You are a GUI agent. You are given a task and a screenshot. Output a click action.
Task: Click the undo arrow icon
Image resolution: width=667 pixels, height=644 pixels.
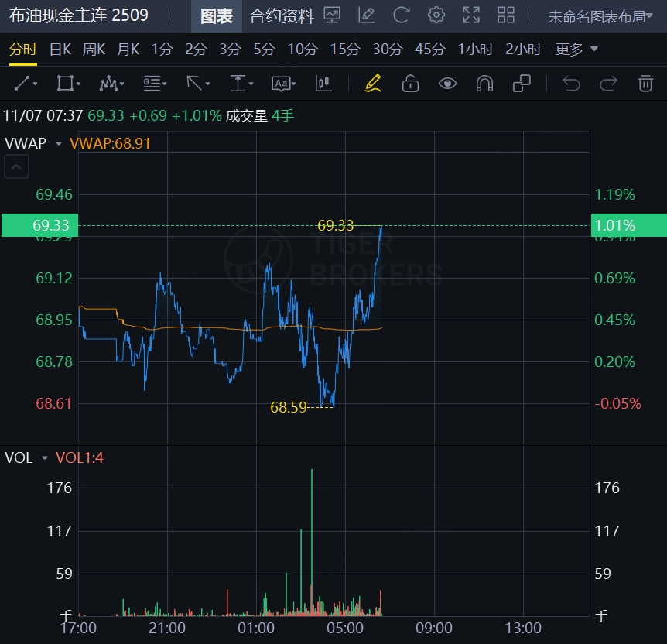[x=571, y=84]
